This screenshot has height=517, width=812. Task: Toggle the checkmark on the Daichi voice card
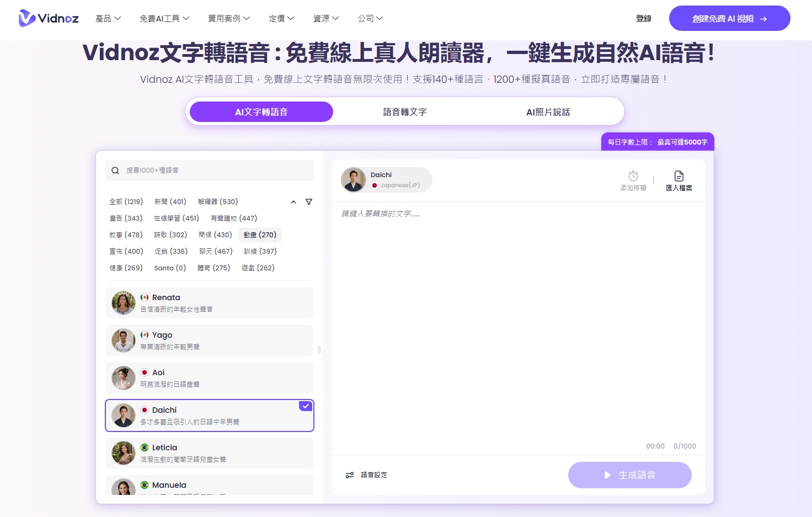[306, 406]
